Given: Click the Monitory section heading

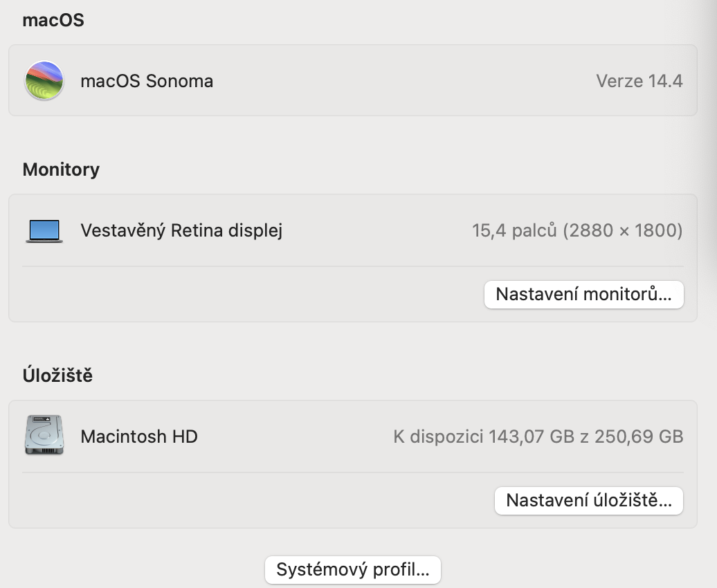Looking at the screenshot, I should pos(61,169).
